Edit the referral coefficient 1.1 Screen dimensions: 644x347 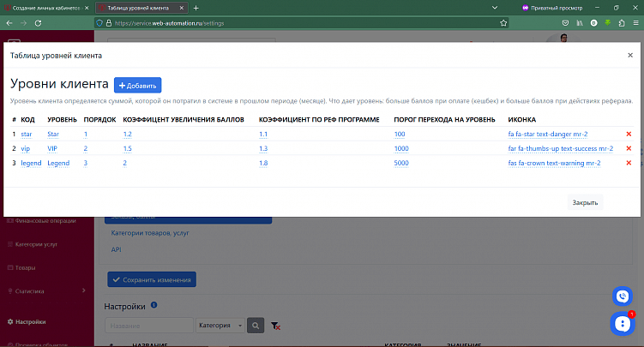tap(263, 135)
